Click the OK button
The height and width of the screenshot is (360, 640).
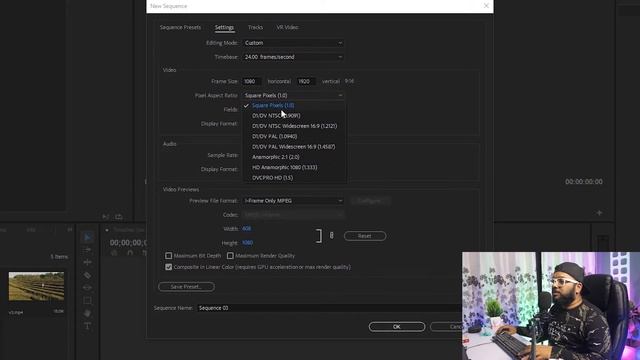[x=397, y=327]
